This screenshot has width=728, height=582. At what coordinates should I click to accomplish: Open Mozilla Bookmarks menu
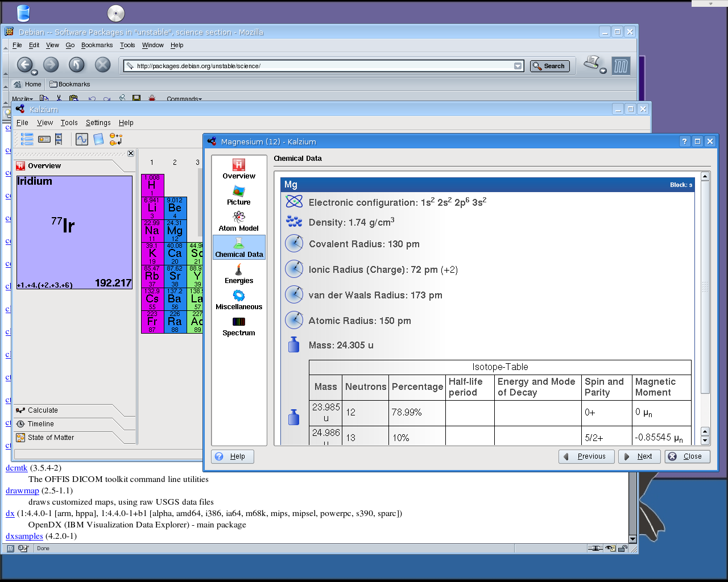click(x=97, y=45)
